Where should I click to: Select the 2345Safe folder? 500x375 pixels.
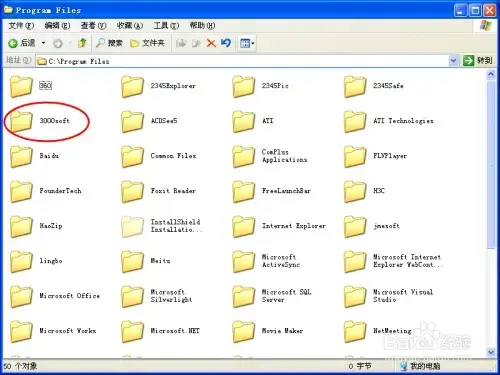click(x=374, y=86)
